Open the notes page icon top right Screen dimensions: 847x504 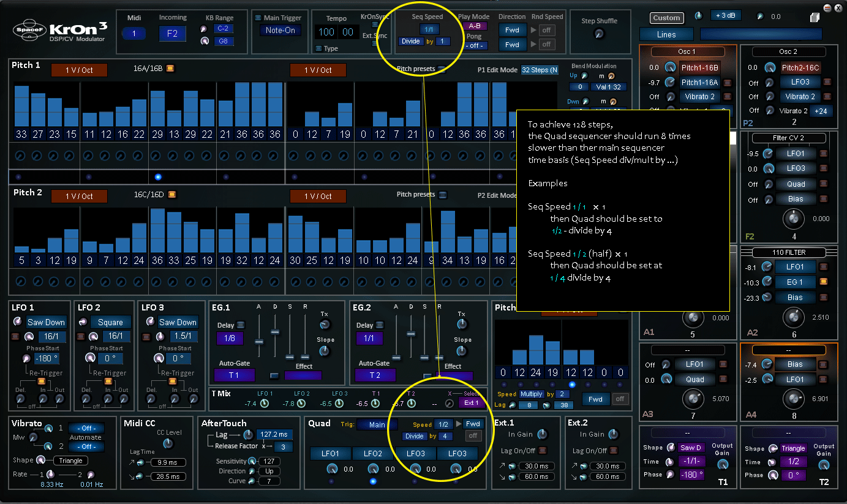click(x=815, y=18)
